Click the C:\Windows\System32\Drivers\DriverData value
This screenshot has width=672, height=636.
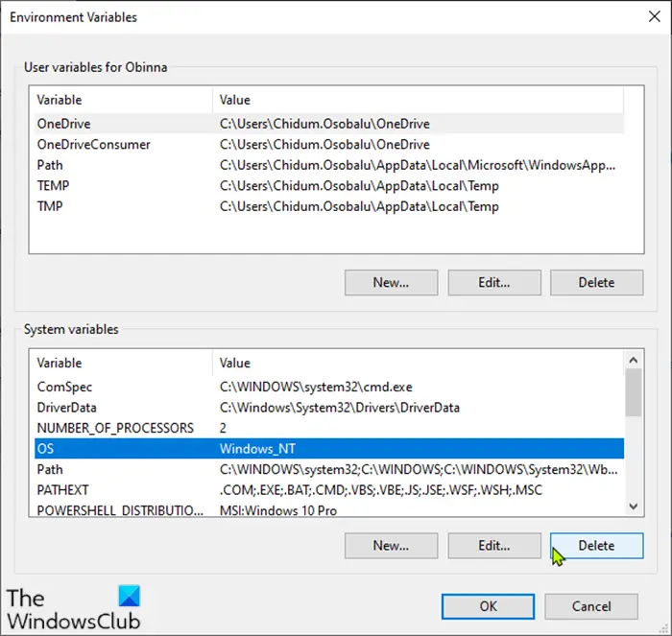tap(340, 408)
